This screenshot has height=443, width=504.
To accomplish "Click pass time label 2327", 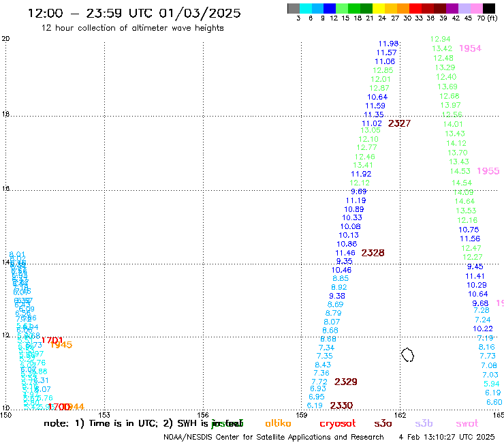I will click(399, 123).
